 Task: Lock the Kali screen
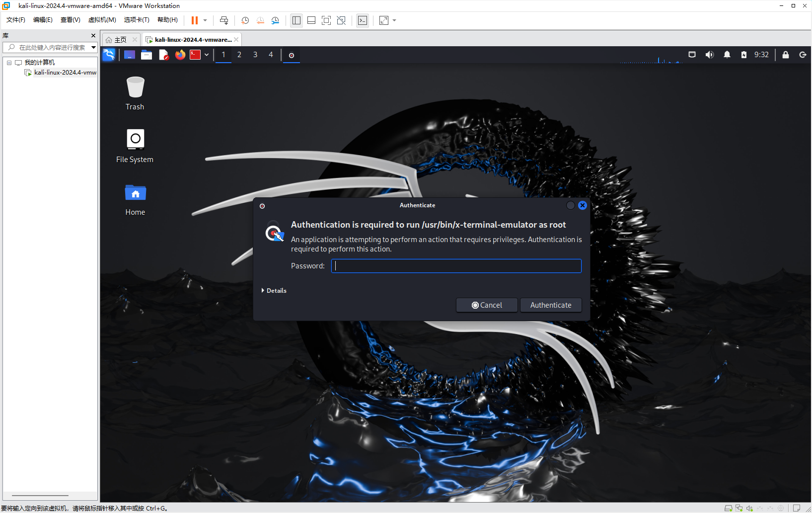[x=786, y=55]
